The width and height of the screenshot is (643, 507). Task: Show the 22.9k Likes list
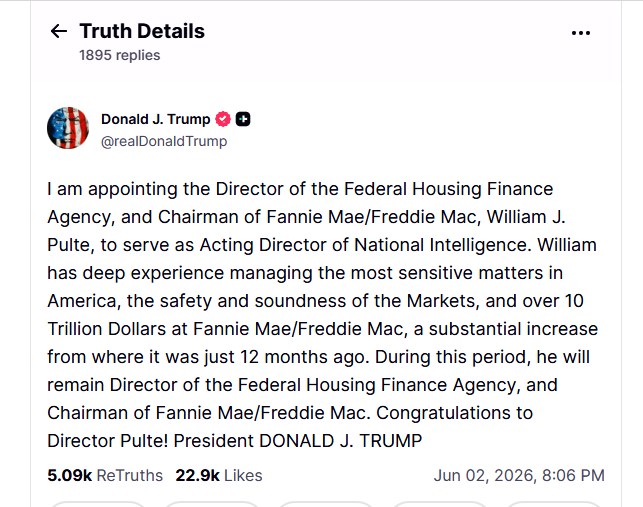point(219,475)
